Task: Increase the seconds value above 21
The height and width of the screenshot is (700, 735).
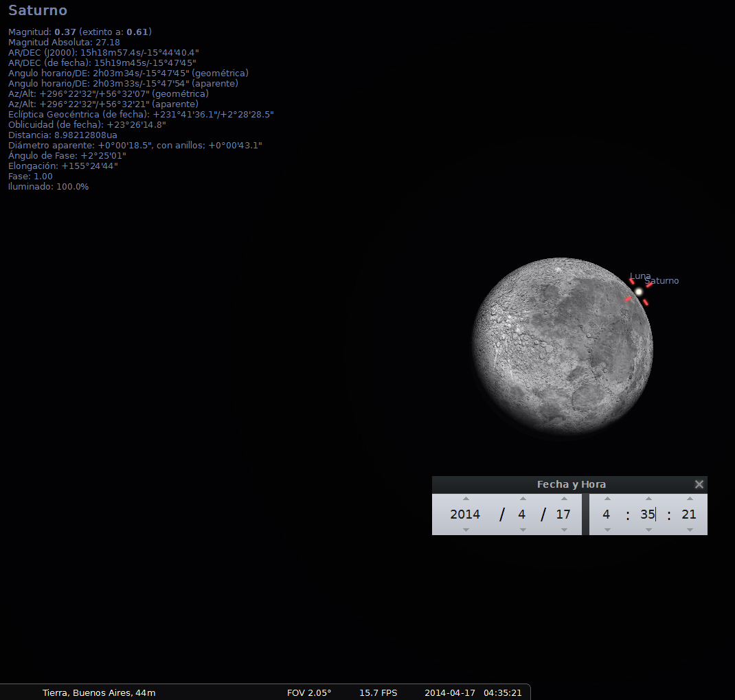Action: (x=690, y=499)
